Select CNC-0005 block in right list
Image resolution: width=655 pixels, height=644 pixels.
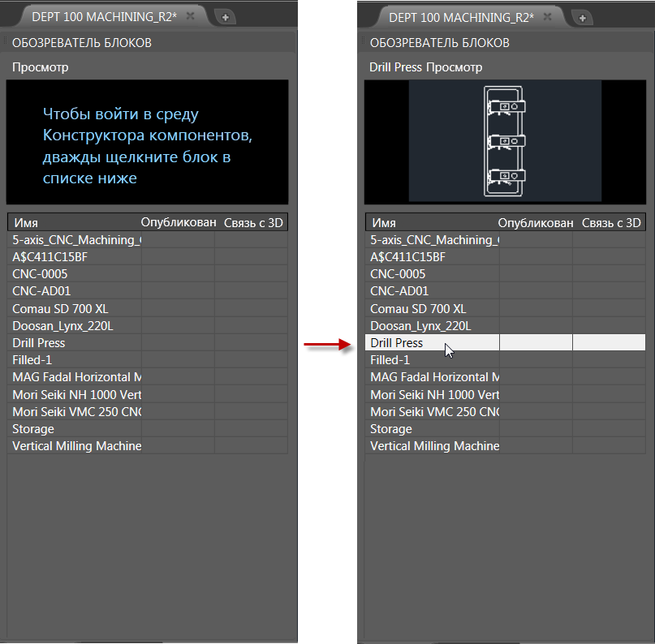(506, 274)
